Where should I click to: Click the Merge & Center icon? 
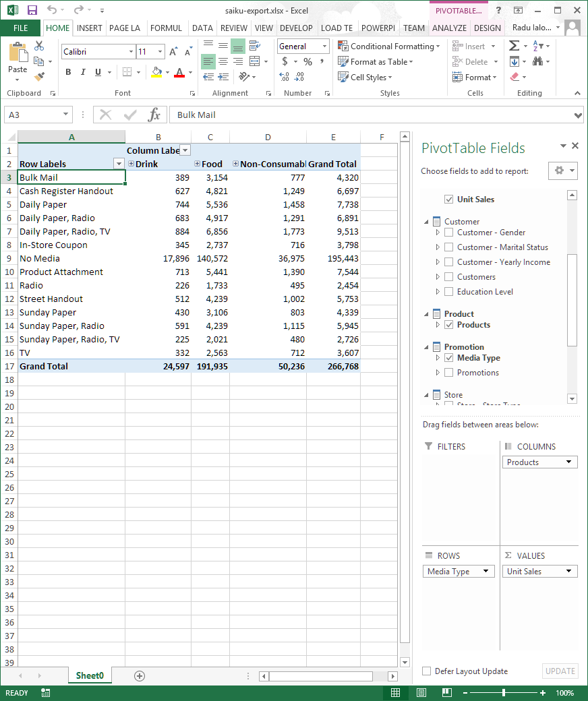254,61
